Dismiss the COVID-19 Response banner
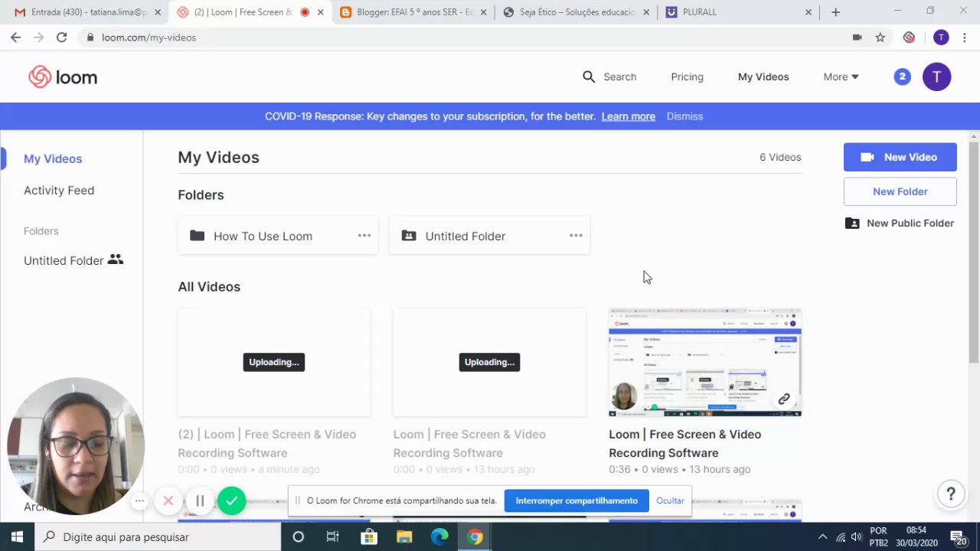980x551 pixels. pos(684,116)
